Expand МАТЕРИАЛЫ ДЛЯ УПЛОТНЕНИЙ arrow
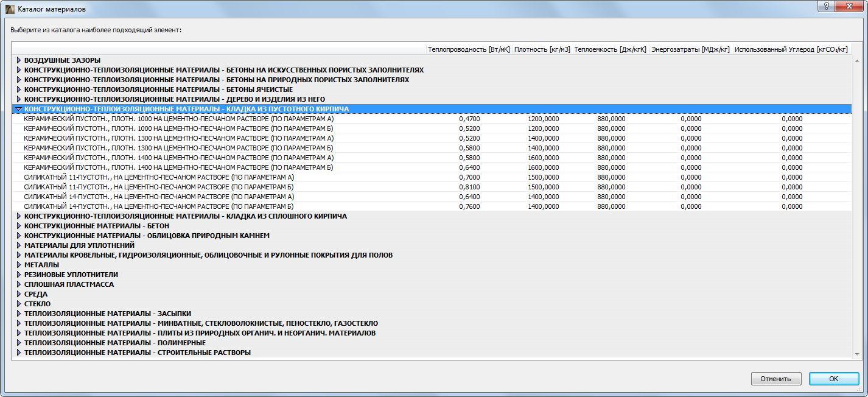The image size is (868, 397). coord(19,245)
